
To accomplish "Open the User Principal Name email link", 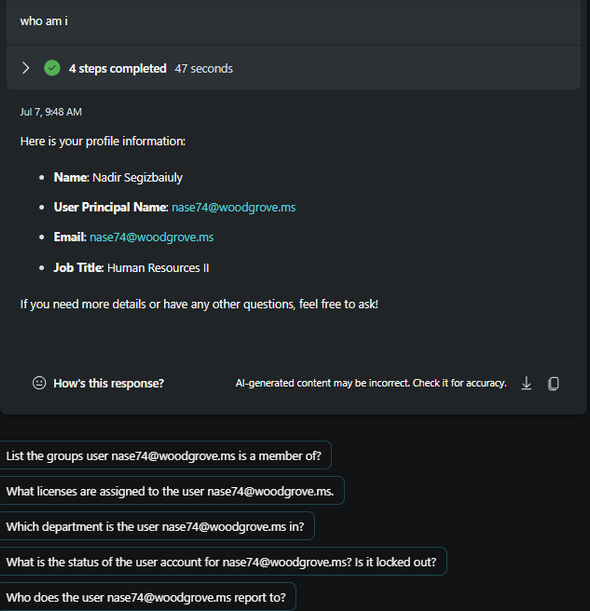I will [x=233, y=207].
